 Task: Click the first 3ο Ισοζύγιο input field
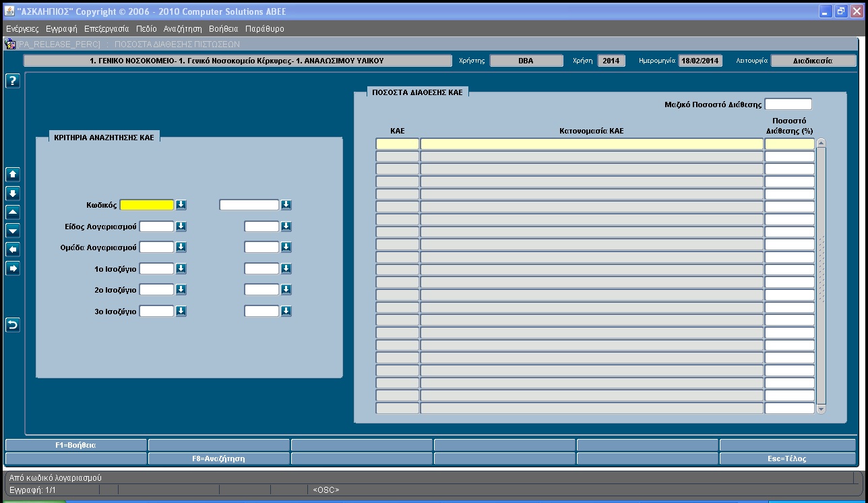[156, 312]
